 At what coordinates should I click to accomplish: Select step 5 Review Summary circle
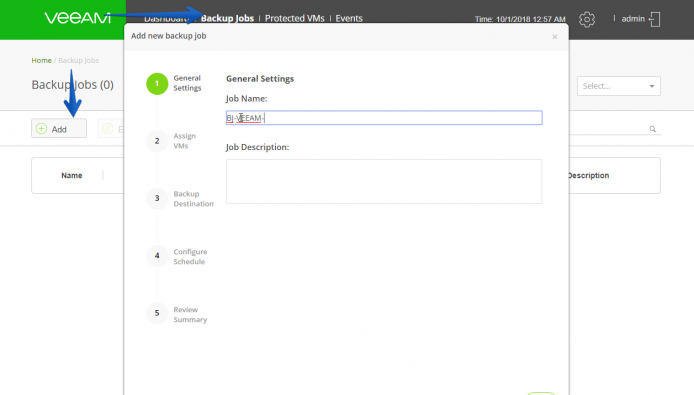[x=157, y=313]
